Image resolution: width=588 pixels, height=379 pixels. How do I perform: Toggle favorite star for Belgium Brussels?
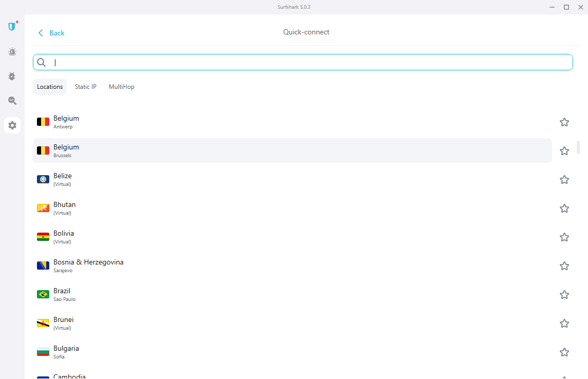(564, 150)
